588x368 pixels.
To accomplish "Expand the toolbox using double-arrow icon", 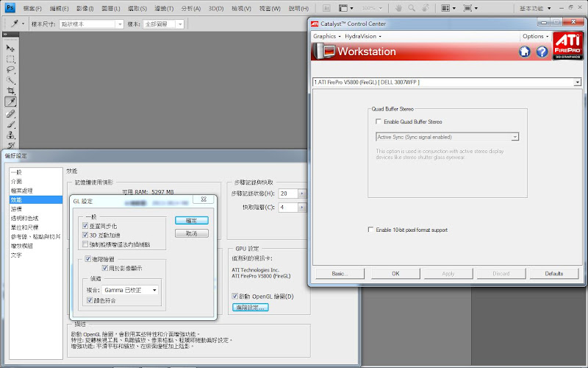I will (5, 34).
